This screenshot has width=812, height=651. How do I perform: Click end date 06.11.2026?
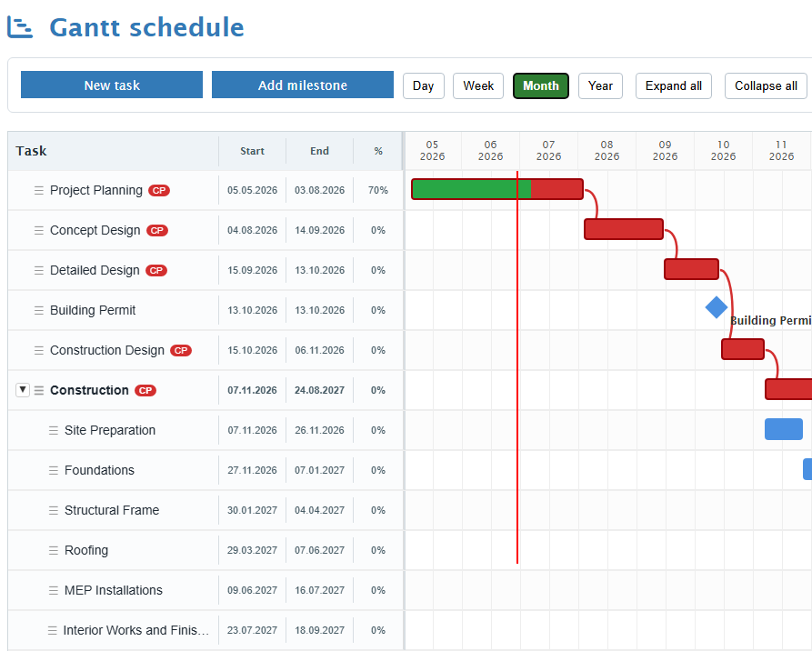[x=319, y=351]
